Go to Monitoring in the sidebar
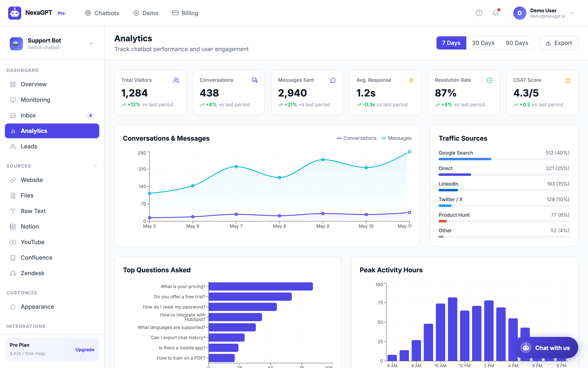The height and width of the screenshot is (368, 588). coord(52,100)
